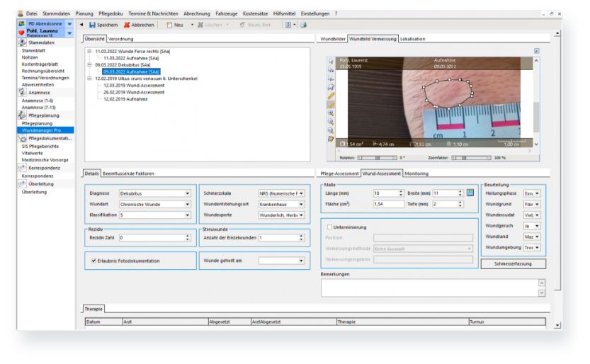Screen dimensions: 590x364
Task: Click the pointer tool at top of image toolbar
Action: pyautogui.click(x=331, y=62)
